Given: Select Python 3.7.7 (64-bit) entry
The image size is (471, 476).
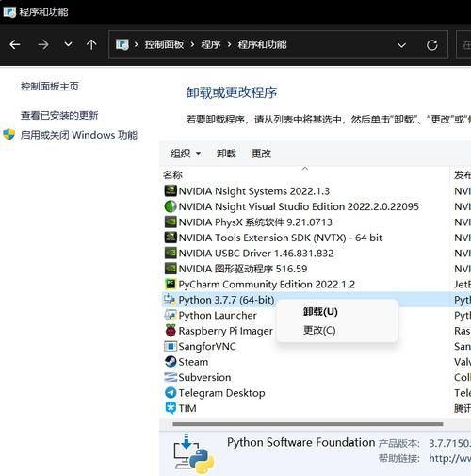Looking at the screenshot, I should [x=226, y=300].
